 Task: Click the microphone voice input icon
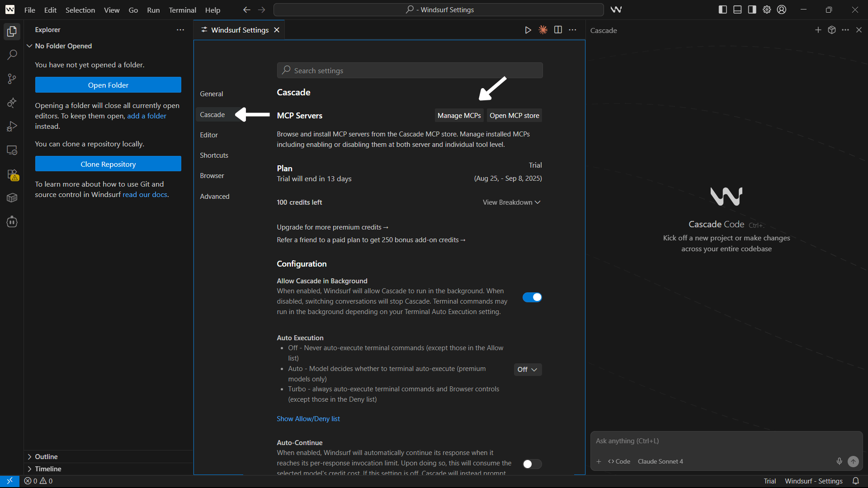click(x=839, y=461)
